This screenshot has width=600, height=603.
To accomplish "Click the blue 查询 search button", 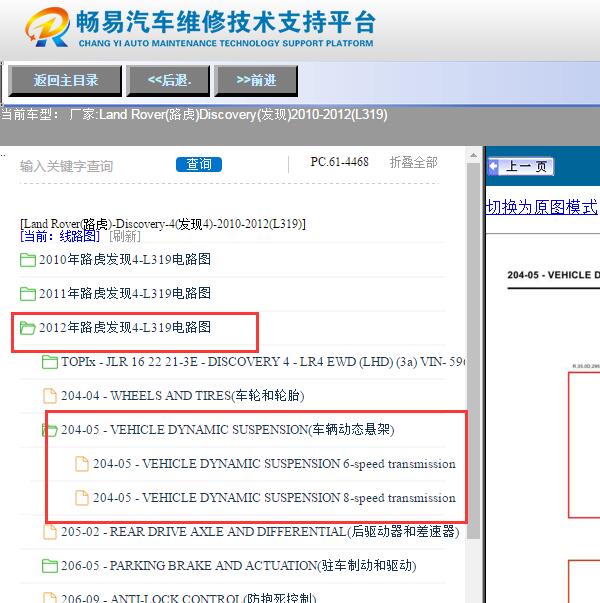I will (x=199, y=165).
